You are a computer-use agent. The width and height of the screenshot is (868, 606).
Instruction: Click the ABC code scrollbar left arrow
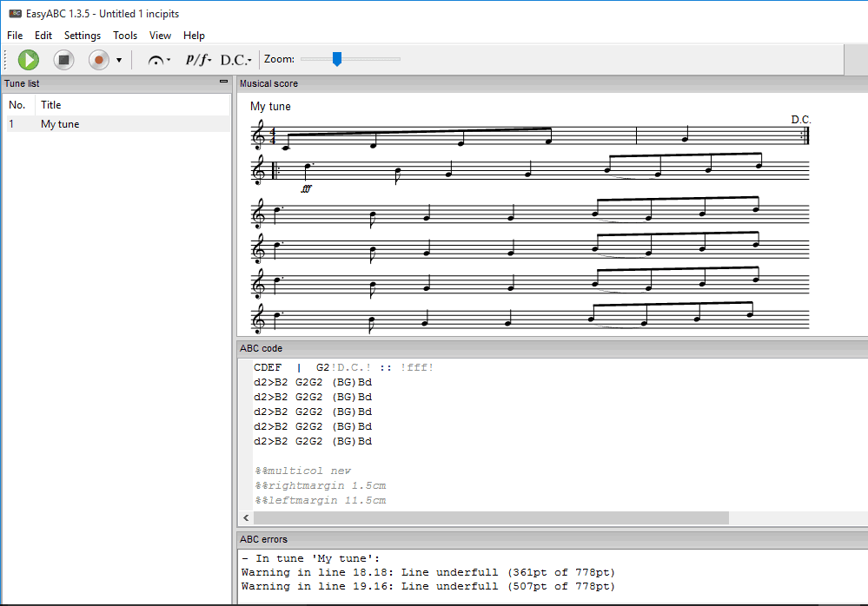click(247, 518)
